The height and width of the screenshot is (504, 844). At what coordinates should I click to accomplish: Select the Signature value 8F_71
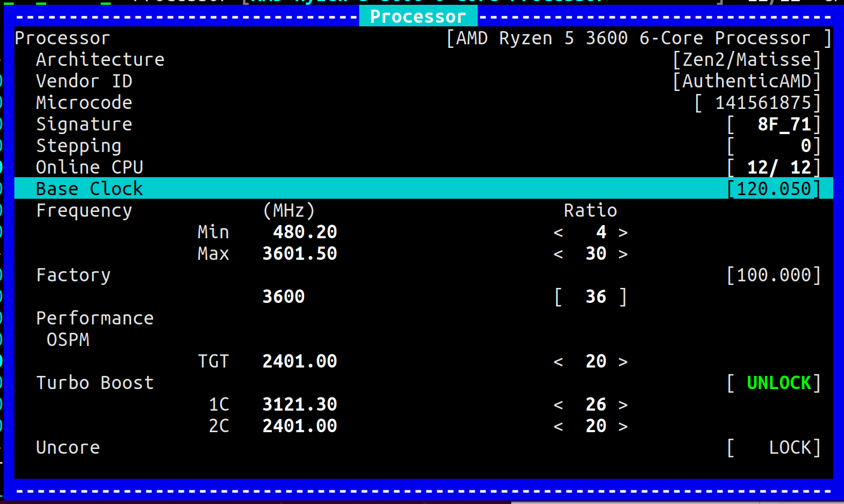(x=785, y=124)
